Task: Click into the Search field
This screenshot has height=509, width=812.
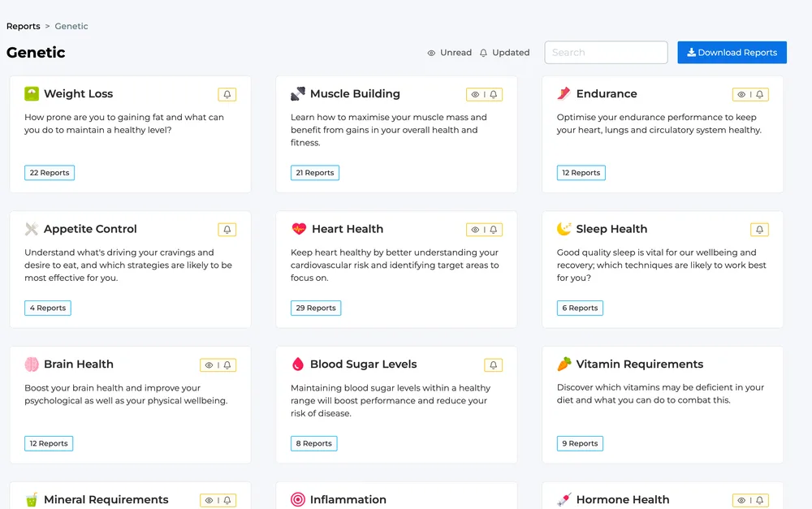Action: 606,52
